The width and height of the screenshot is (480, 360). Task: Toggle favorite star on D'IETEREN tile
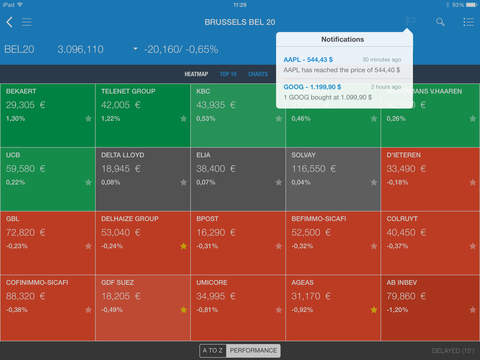[473, 182]
